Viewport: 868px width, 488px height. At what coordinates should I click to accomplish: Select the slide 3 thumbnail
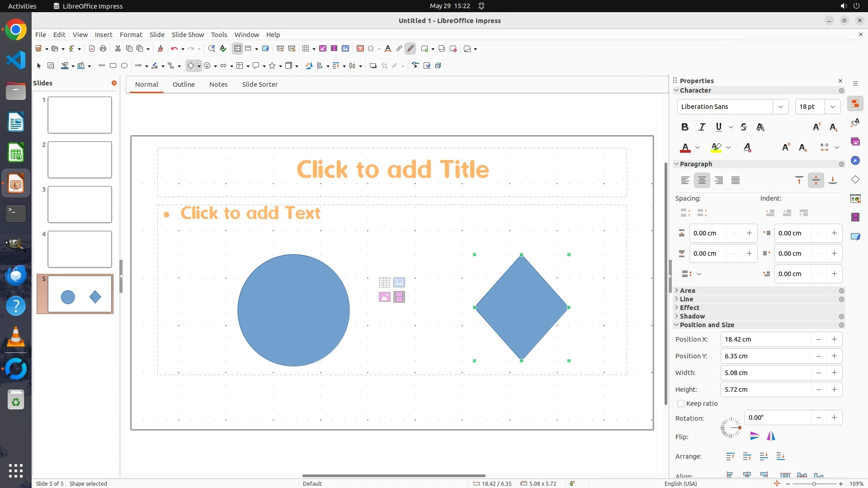tap(80, 204)
